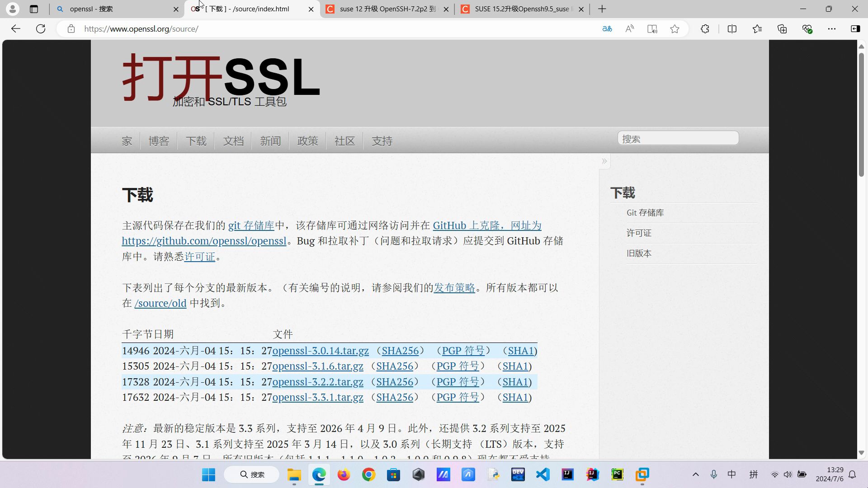The height and width of the screenshot is (488, 868).
Task: Download openssl-3.1.6.tar.gz
Action: click(x=318, y=366)
